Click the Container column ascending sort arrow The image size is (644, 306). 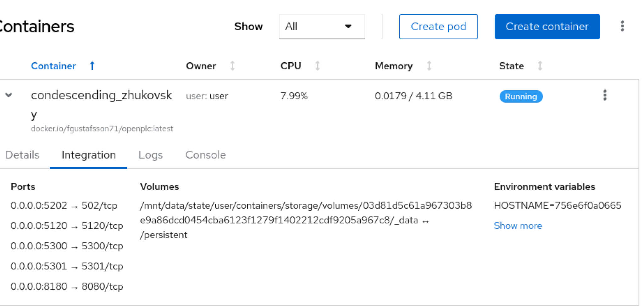coord(92,66)
